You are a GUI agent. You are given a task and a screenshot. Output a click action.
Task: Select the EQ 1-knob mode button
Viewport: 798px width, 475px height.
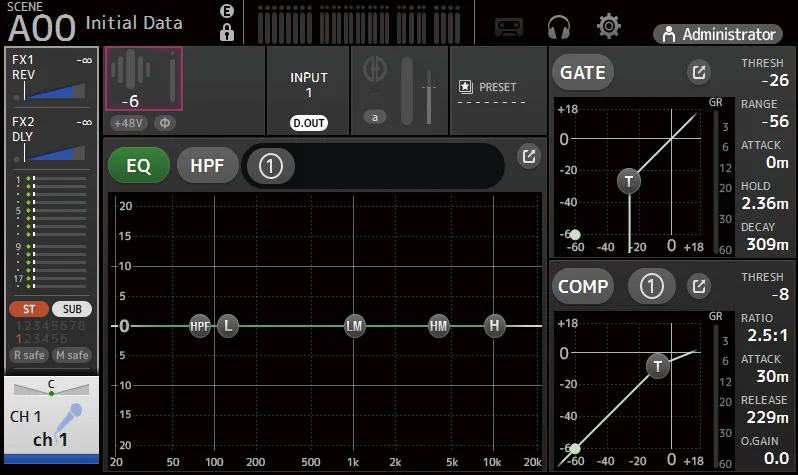pos(270,165)
